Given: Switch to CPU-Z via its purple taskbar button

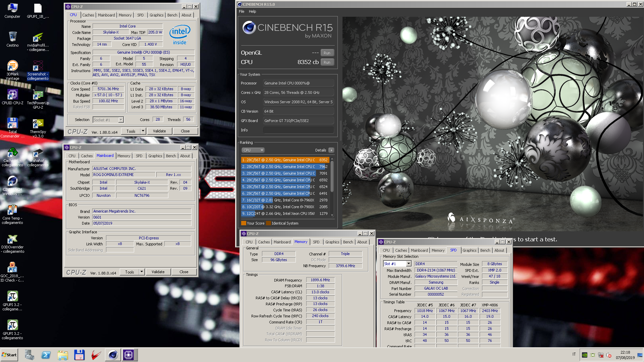Looking at the screenshot, I should pyautogui.click(x=128, y=355).
